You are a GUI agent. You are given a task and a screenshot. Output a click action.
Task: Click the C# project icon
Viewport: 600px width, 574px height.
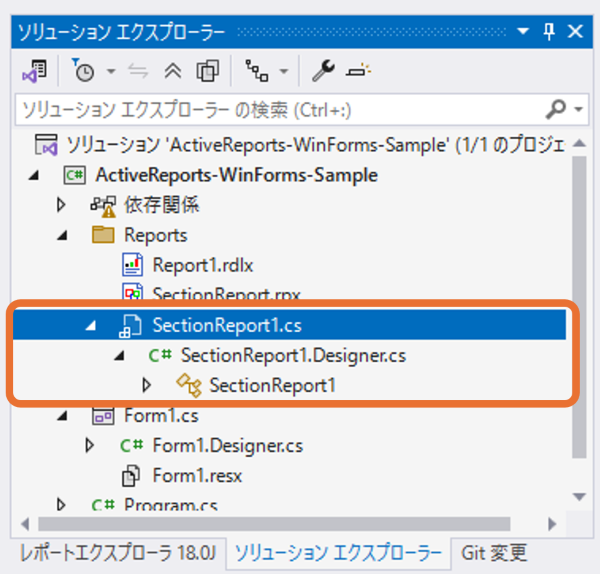(75, 175)
